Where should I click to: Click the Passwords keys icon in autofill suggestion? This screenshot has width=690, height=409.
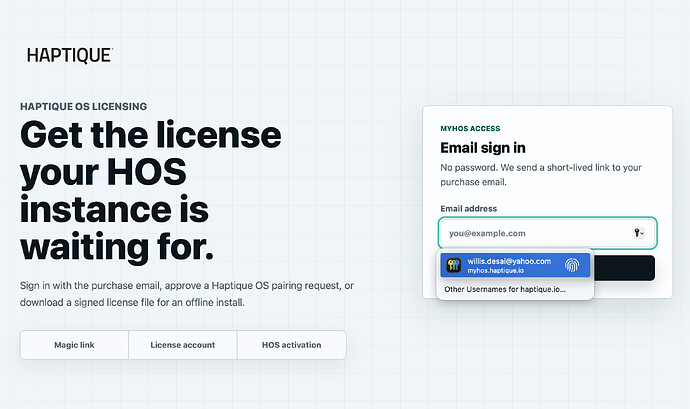pyautogui.click(x=454, y=265)
